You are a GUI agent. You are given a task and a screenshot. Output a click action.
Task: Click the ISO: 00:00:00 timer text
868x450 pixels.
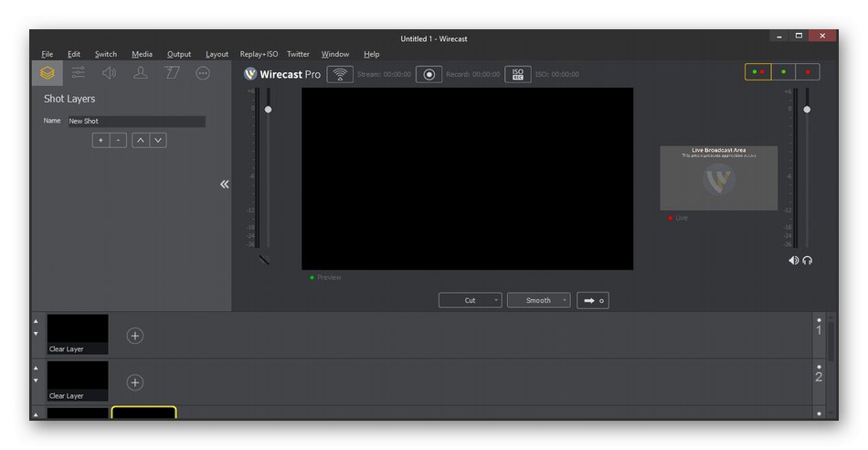(557, 74)
